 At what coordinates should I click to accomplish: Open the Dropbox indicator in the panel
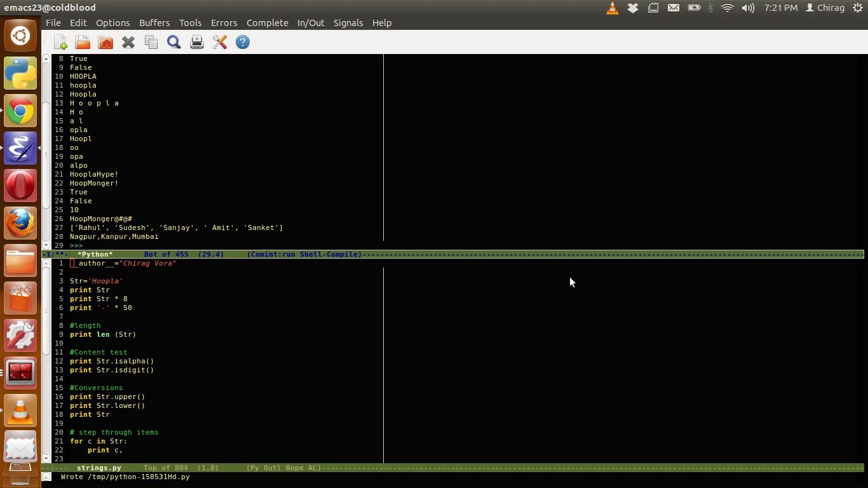click(633, 8)
